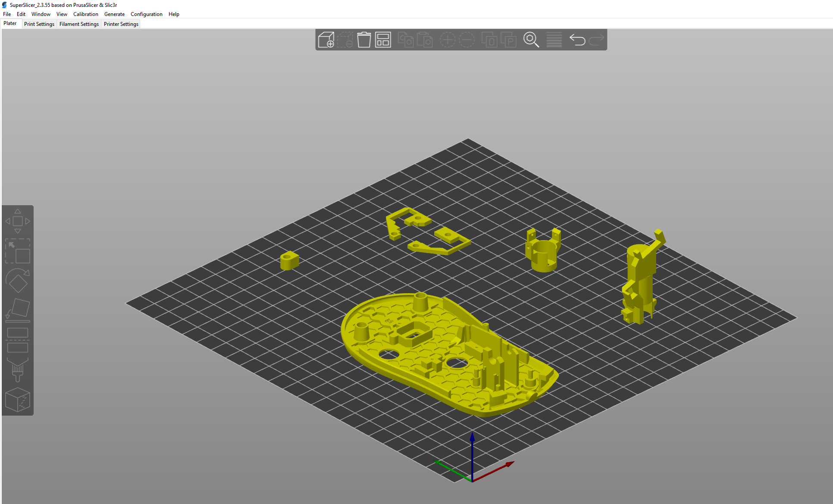Select the Seam painting cube tool
833x504 pixels.
tap(18, 400)
